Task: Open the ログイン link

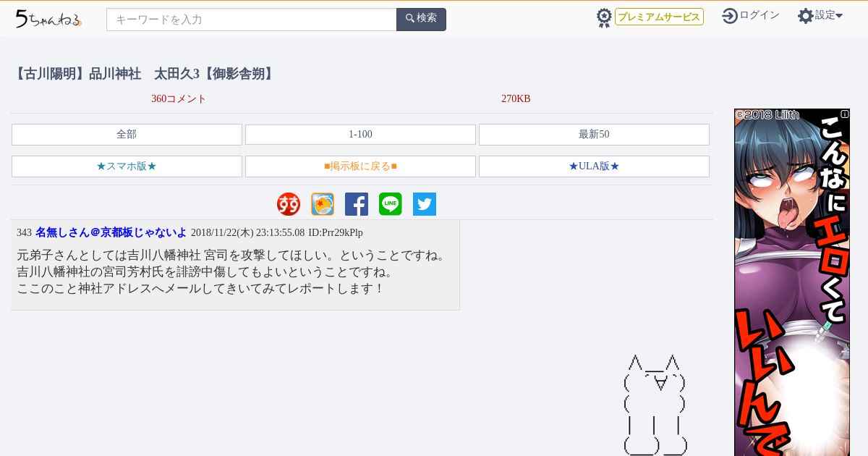Action: coord(759,15)
